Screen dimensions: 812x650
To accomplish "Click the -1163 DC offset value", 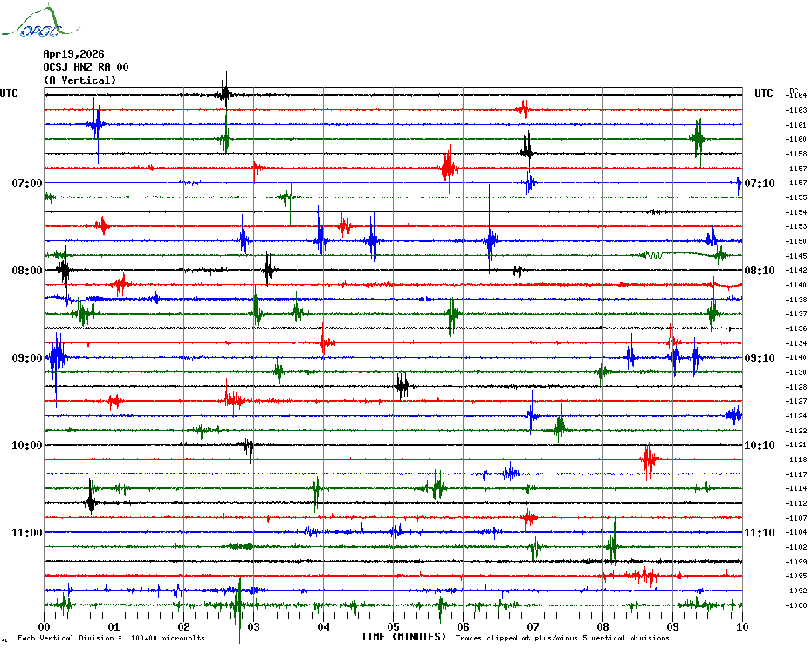I will 796,110.
